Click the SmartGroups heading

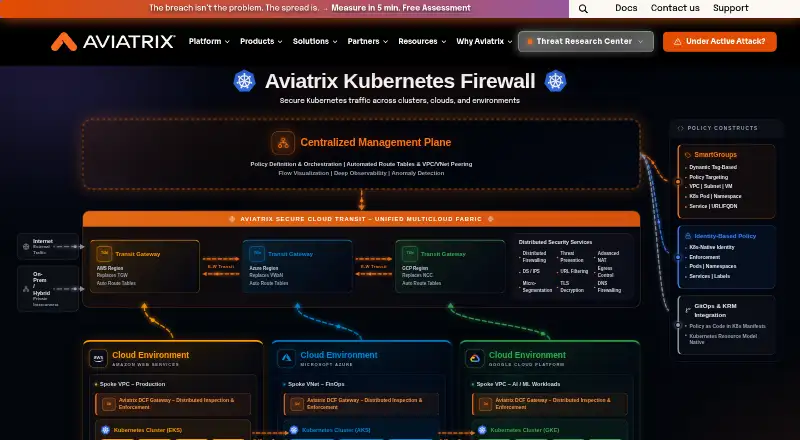pyautogui.click(x=715, y=155)
